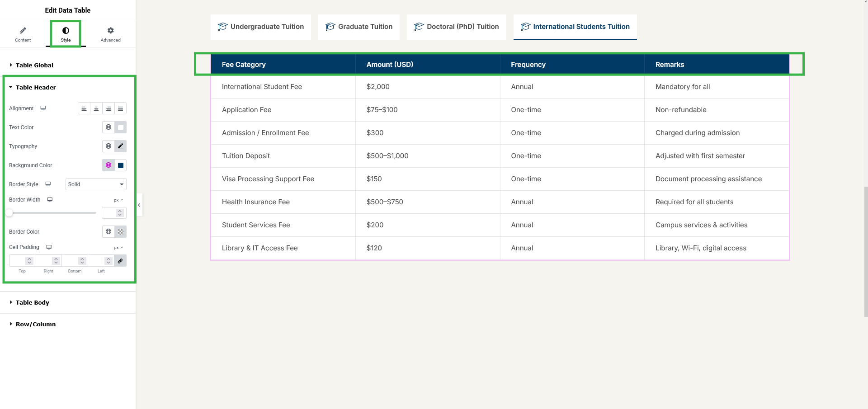Collapse the editor panel with the arrow handle
Image resolution: width=868 pixels, height=409 pixels.
[x=139, y=205]
